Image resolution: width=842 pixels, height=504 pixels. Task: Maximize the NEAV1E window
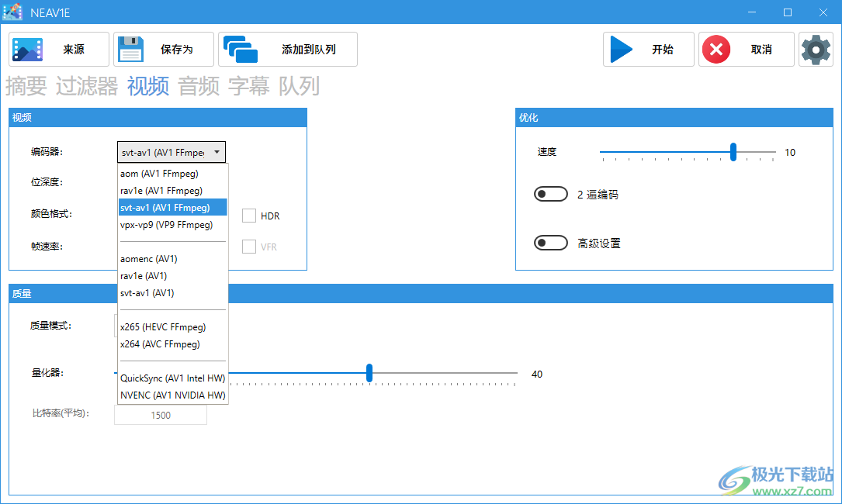788,12
